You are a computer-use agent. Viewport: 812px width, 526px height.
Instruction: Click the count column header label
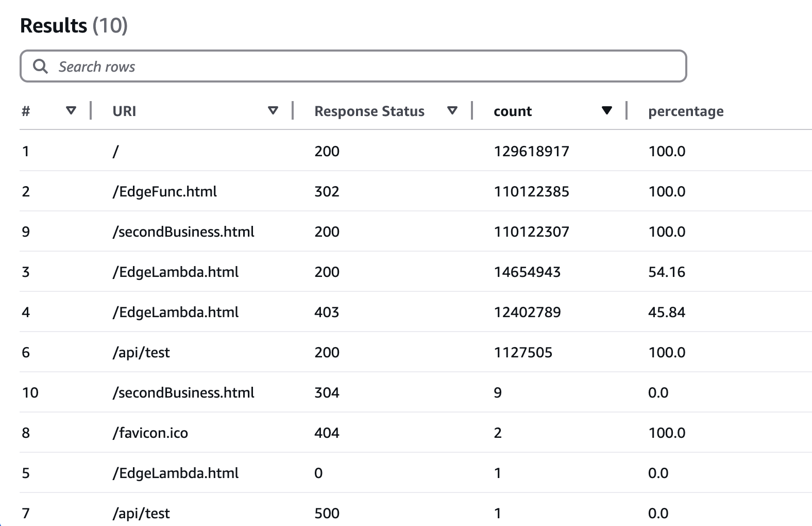pos(513,111)
